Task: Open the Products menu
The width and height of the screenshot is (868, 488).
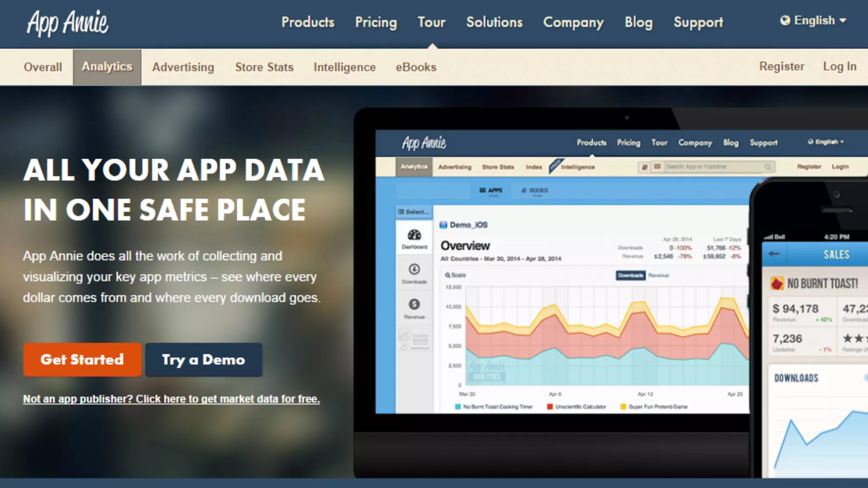Action: (x=308, y=22)
